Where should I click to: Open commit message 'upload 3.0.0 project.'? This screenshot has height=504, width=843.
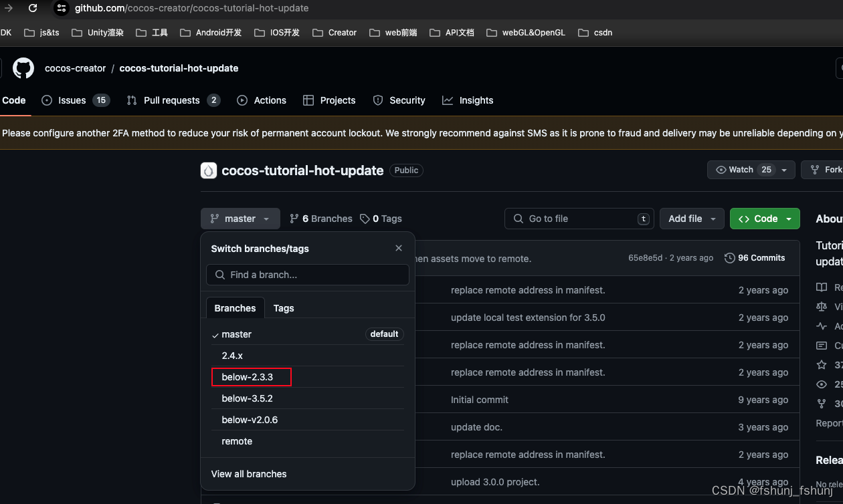[495, 482]
